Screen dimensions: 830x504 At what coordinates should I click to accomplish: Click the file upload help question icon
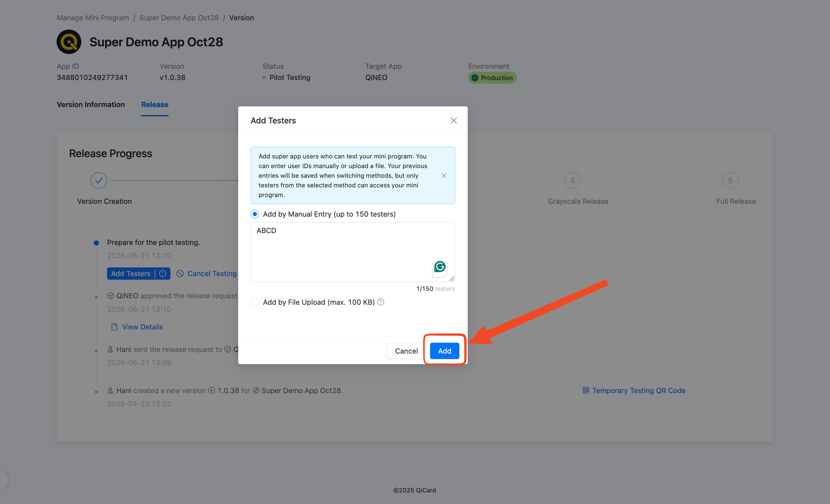381,302
